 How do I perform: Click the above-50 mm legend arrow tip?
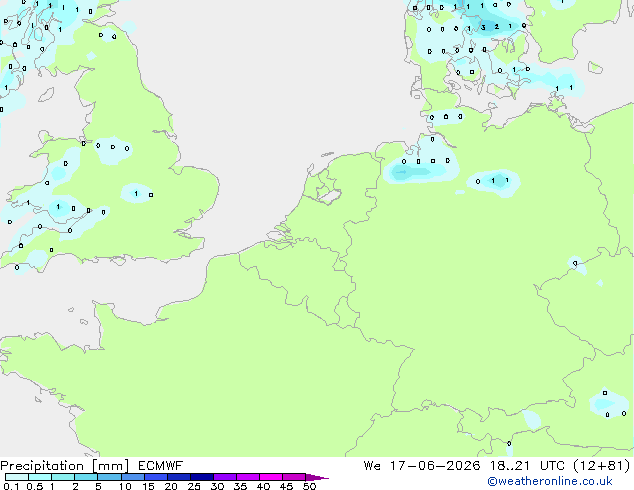(x=317, y=477)
